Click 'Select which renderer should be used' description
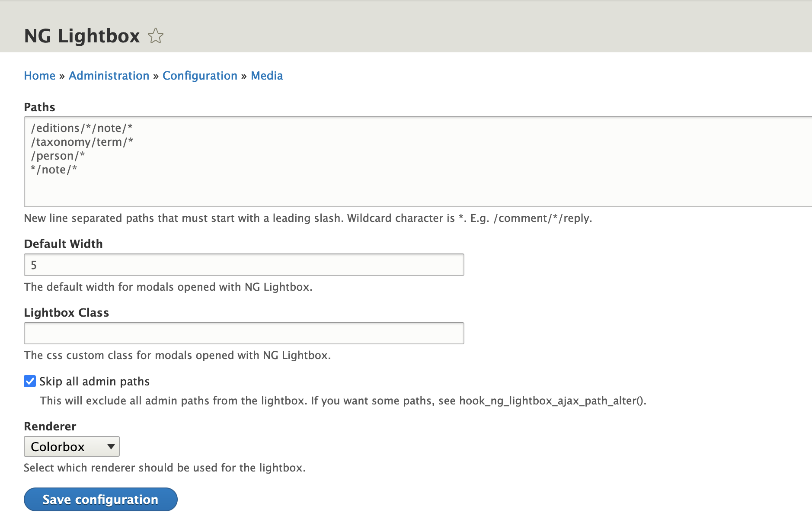This screenshot has height=526, width=812. pyautogui.click(x=165, y=468)
